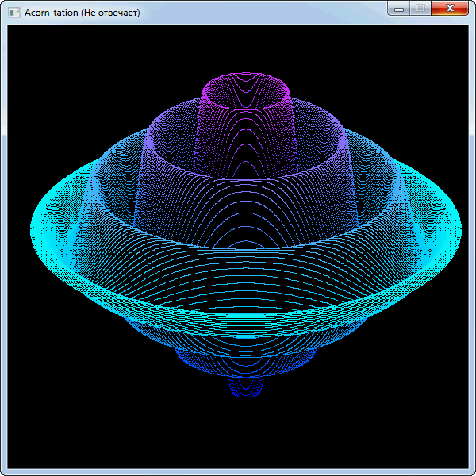476x476 pixels.
Task: Click the black area in top-right canvas corner
Action: [x=444, y=48]
